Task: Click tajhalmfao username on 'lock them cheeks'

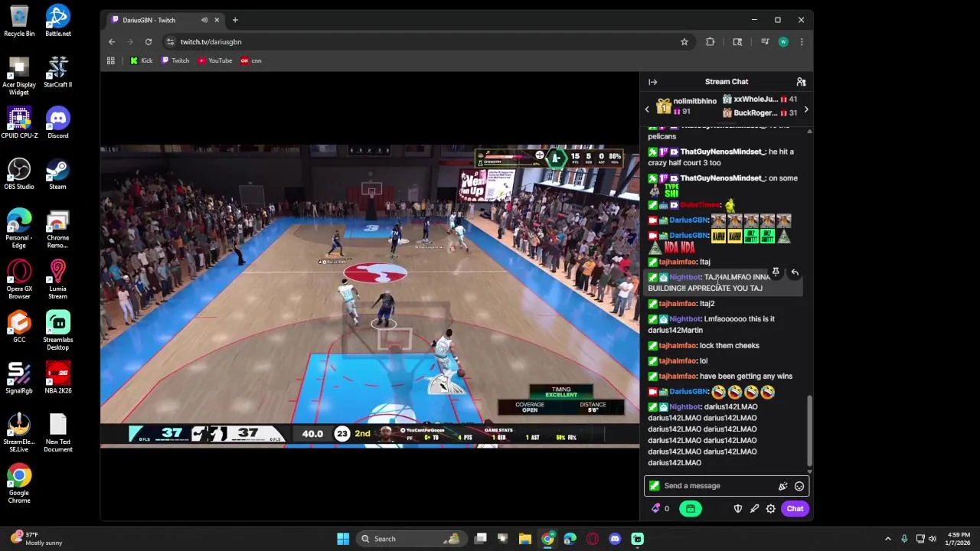Action: pos(678,346)
